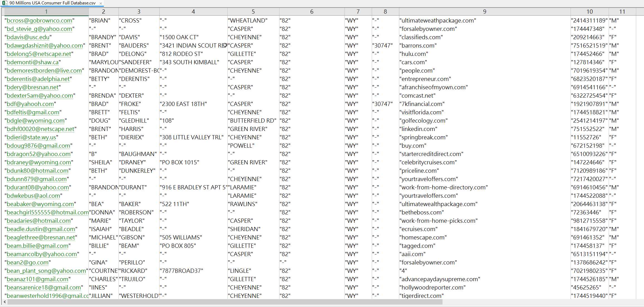
Task: Open bdavis@usc.edu email link
Action: click(28, 37)
